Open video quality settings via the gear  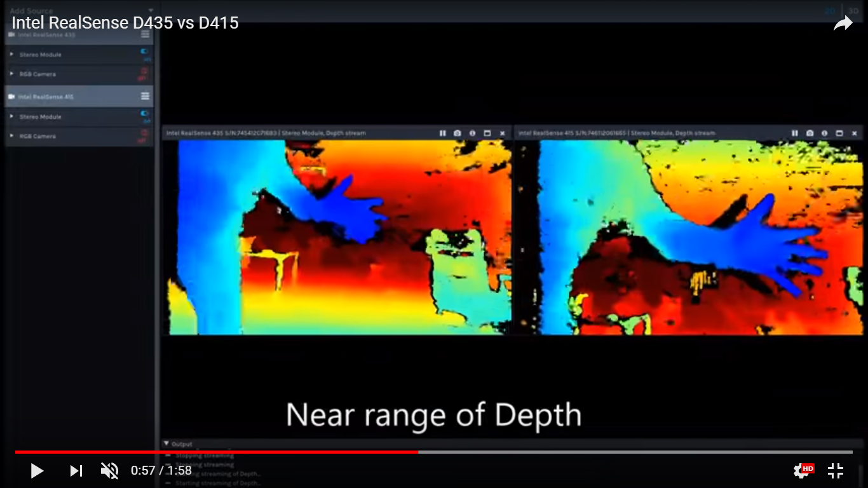(800, 471)
